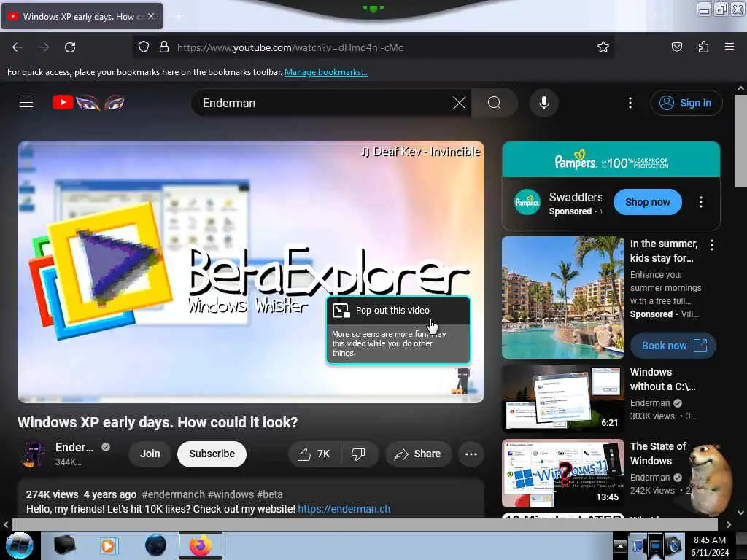Open the YouTube guide hamburger menu
The image size is (747, 560).
(26, 102)
